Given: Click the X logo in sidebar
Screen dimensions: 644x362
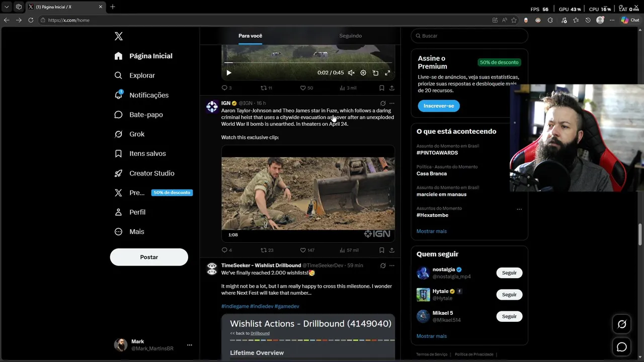Looking at the screenshot, I should 118,36.
